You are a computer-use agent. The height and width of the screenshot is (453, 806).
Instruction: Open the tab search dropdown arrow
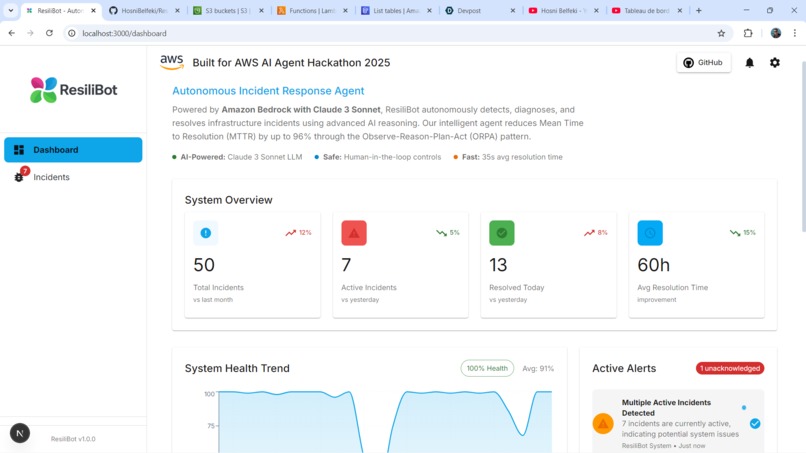(x=10, y=10)
